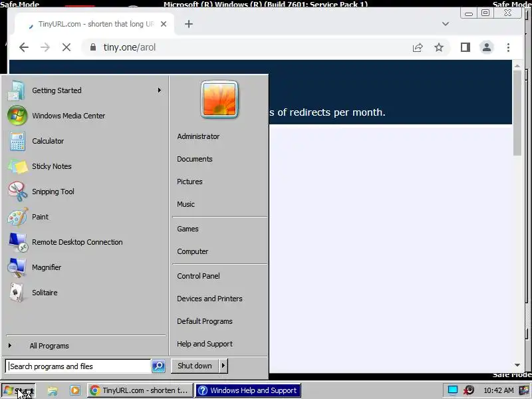Open the tab search chevron
This screenshot has height=399, width=532.
point(446,24)
